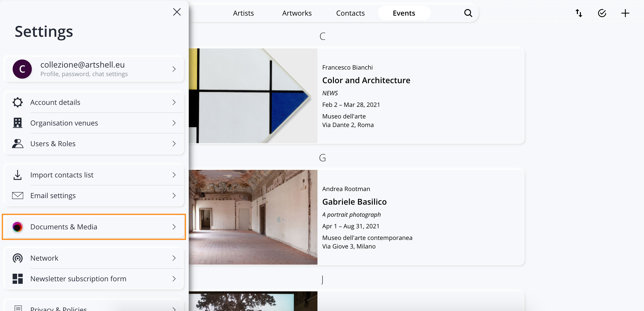Expand the Email settings chevron

174,196
